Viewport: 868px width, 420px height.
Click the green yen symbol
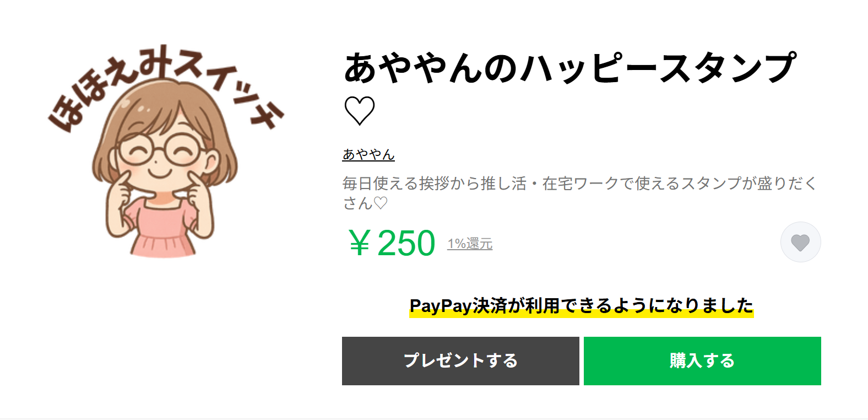[x=360, y=243]
